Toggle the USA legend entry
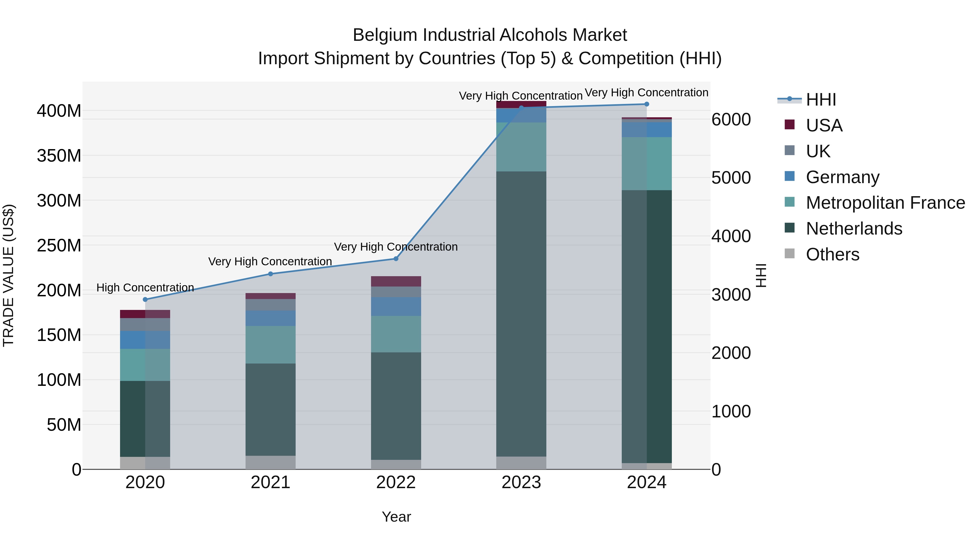This screenshot has height=551, width=980. [x=813, y=125]
